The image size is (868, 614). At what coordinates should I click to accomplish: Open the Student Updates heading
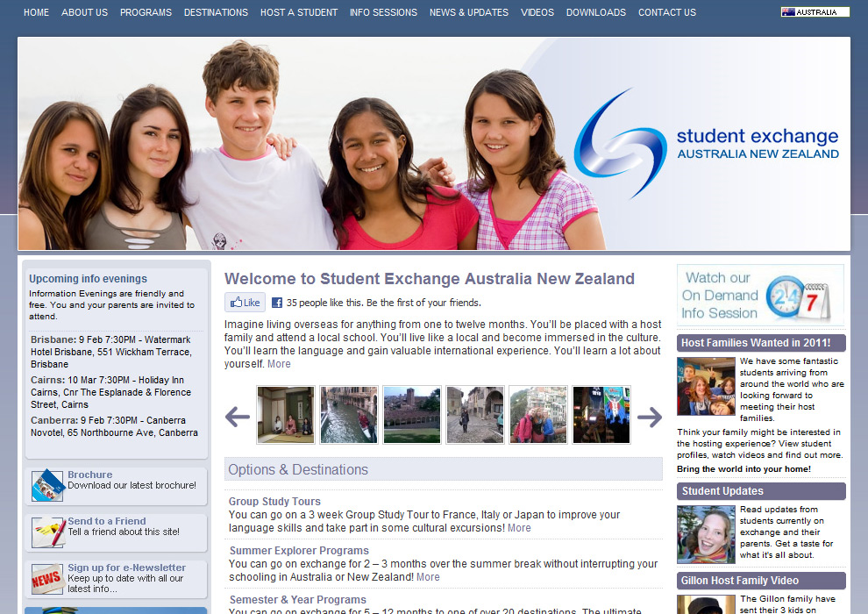[761, 491]
